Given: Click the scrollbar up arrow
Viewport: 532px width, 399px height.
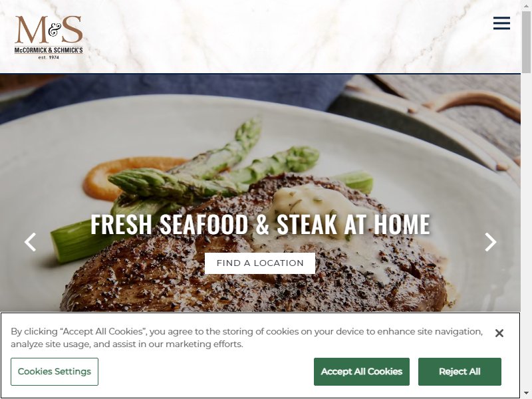Looking at the screenshot, I should coord(526,5).
